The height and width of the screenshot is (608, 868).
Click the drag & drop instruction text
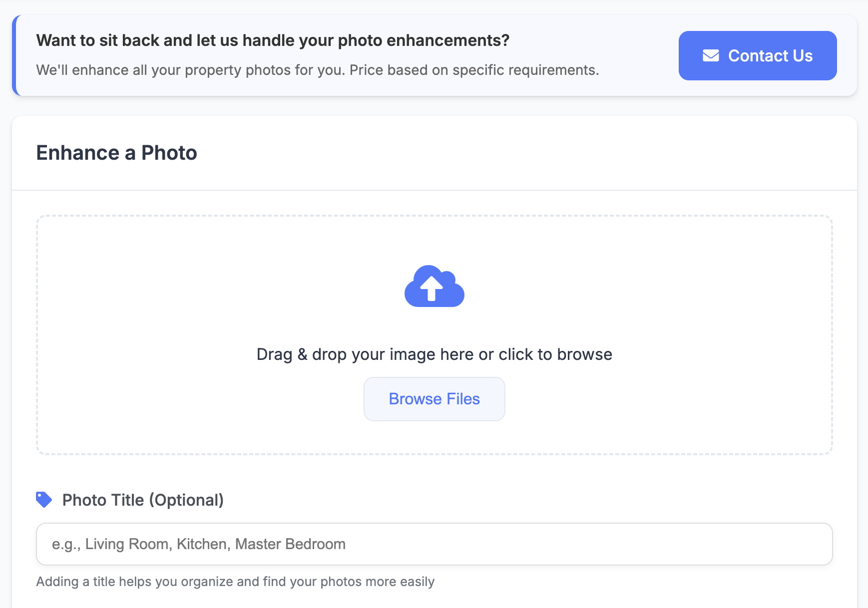pyautogui.click(x=434, y=354)
